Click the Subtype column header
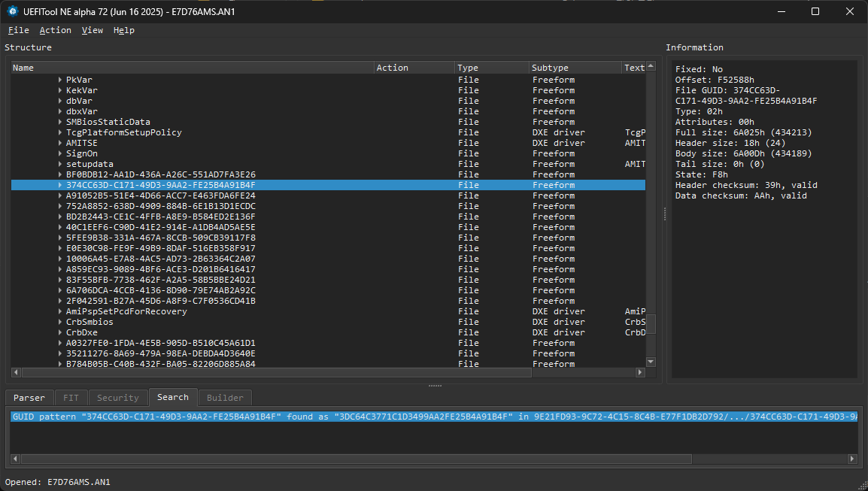Screen dimensions: 868x491 pos(575,68)
